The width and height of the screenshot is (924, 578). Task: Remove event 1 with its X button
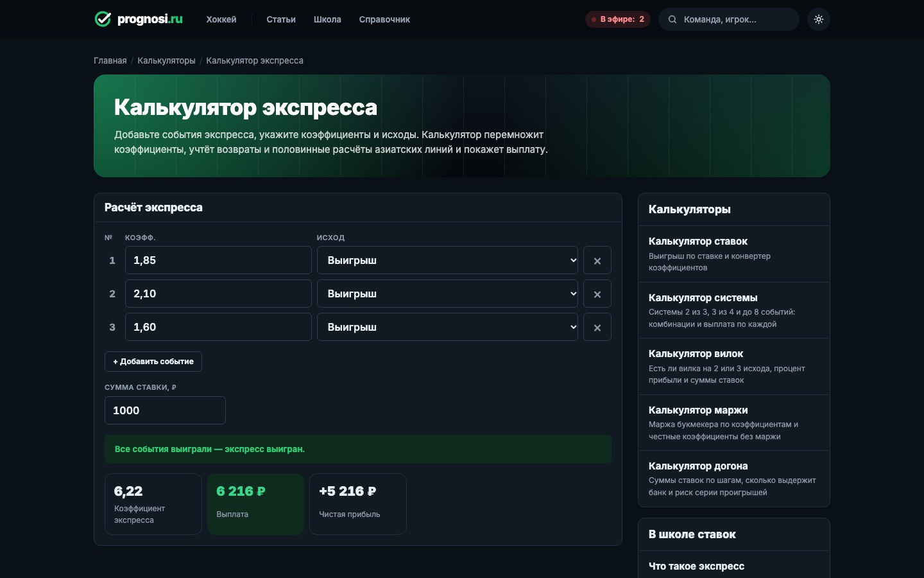pos(597,261)
